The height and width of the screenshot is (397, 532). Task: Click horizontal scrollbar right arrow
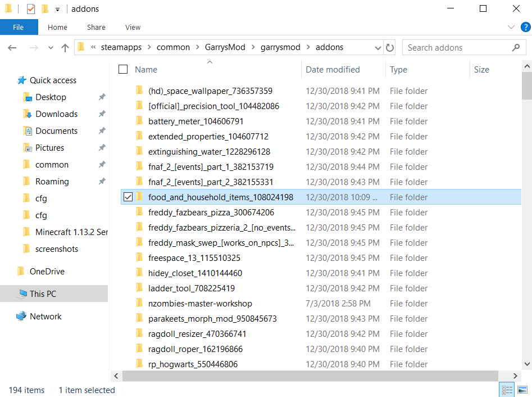515,376
